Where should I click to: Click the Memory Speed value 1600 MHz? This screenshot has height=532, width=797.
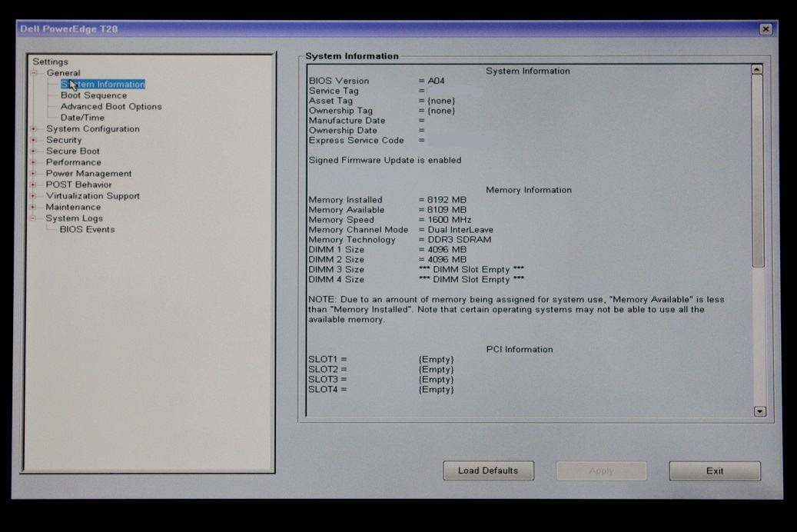[x=450, y=220]
